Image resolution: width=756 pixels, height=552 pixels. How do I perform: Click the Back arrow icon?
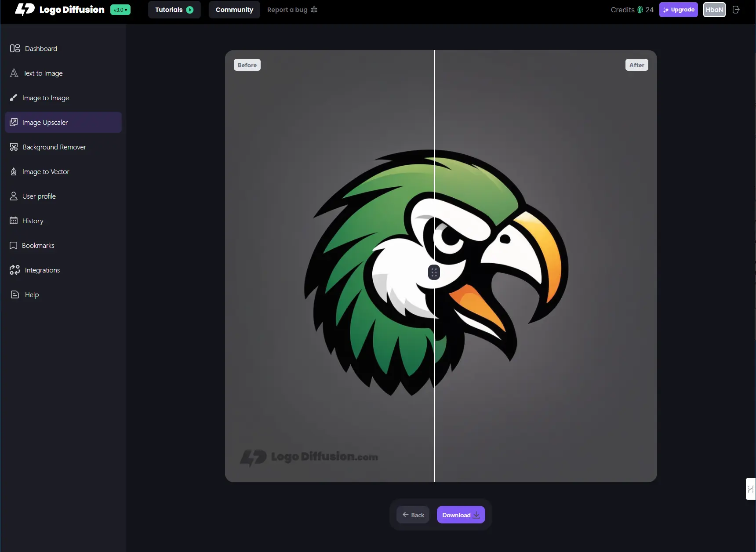click(x=406, y=515)
